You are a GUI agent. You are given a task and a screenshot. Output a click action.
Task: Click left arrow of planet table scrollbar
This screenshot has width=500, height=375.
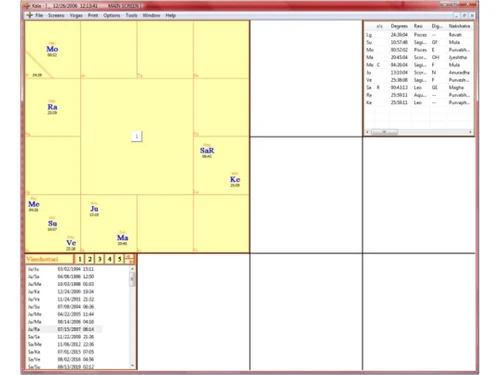pos(367,132)
